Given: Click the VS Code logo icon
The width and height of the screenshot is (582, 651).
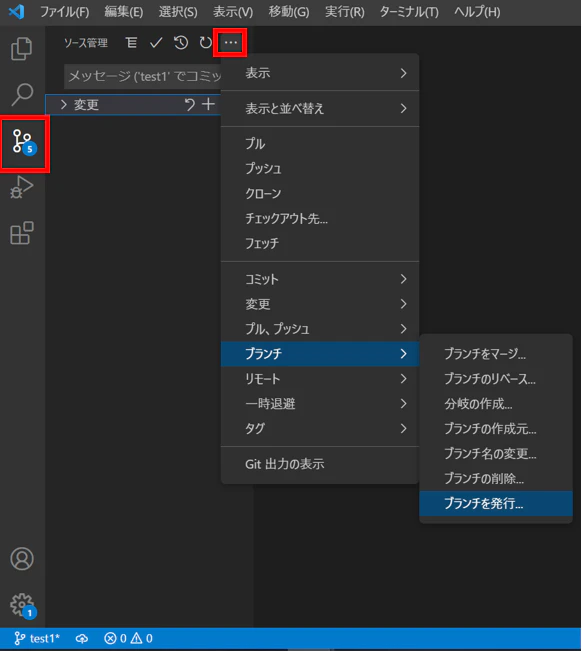Looking at the screenshot, I should (17, 12).
